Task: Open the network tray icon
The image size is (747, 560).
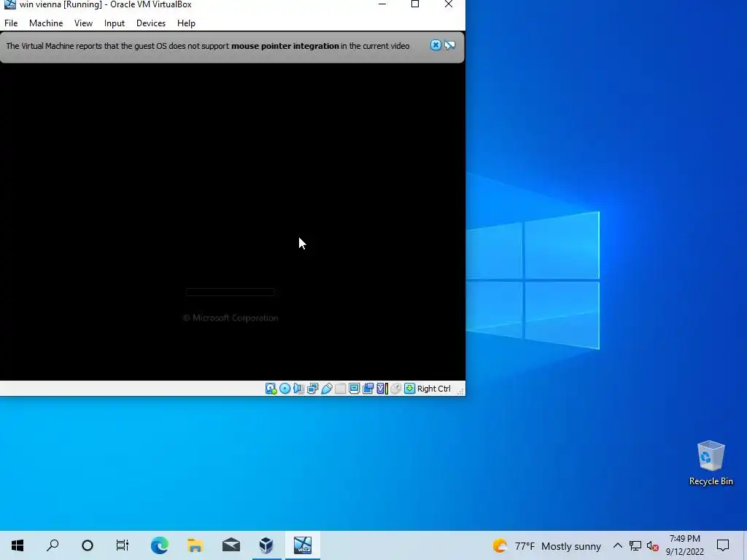Action: pos(635,545)
